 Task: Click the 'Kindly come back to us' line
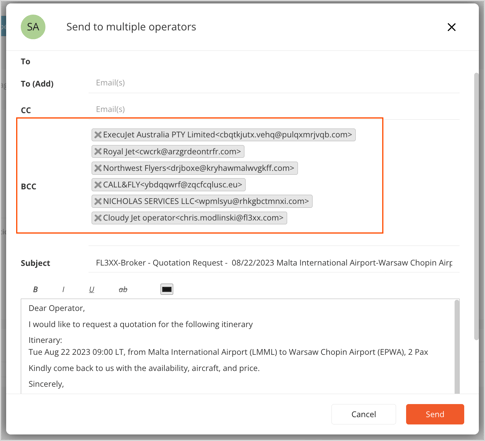[144, 368]
